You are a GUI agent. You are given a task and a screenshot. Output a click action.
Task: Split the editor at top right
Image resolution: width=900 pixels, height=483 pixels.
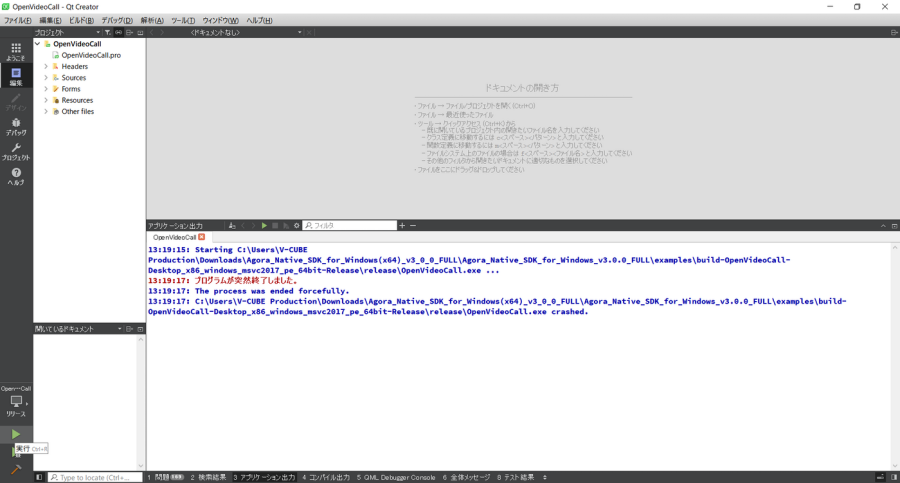[x=894, y=33]
